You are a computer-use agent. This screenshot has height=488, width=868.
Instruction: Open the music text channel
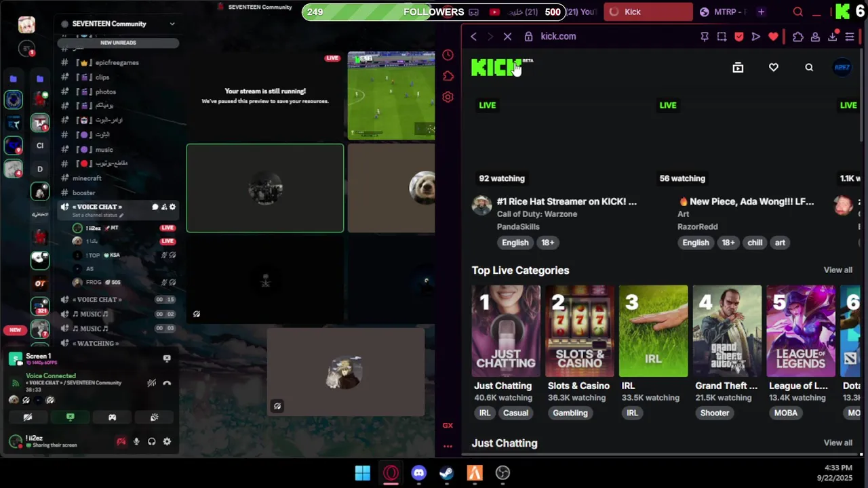click(118, 149)
